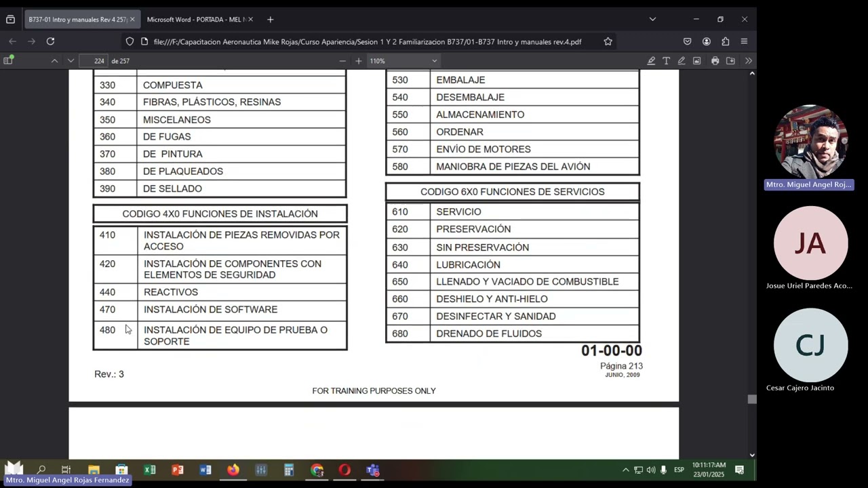Click the 640 LUBRICACIÓN table row

point(513,264)
